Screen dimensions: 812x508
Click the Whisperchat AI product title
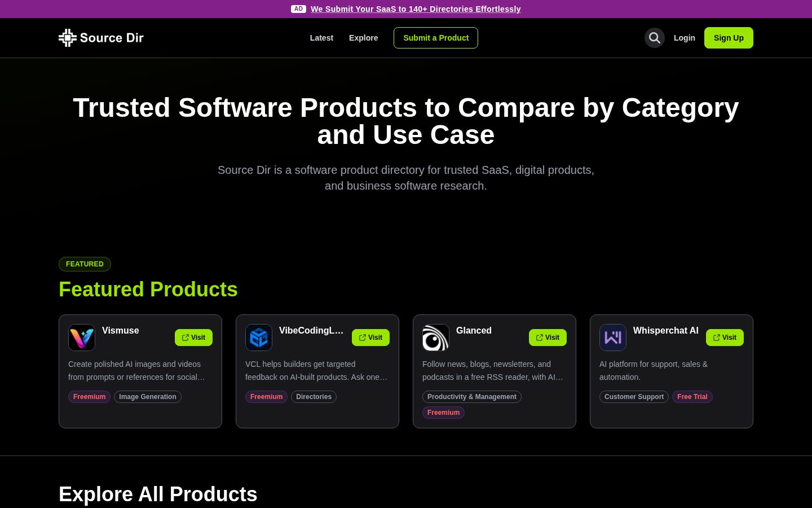(666, 331)
